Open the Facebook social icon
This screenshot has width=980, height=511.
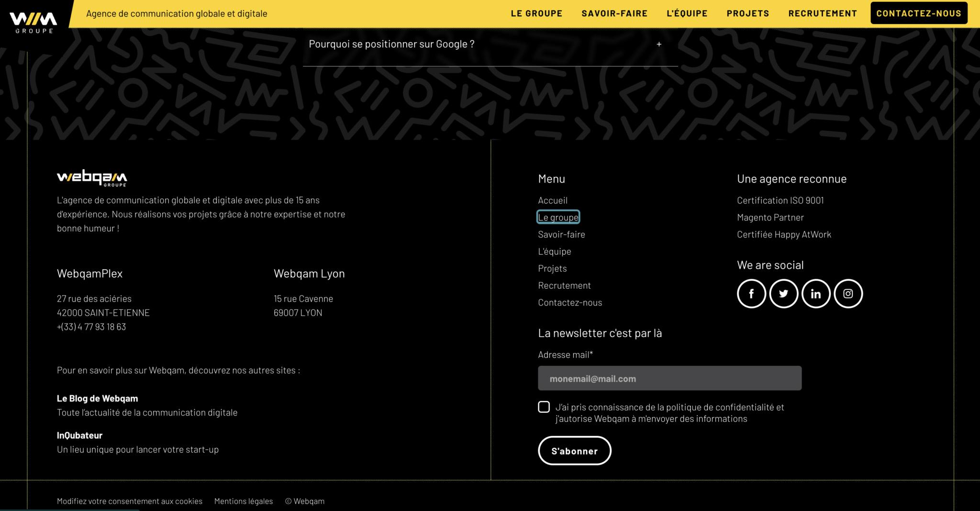[751, 294]
